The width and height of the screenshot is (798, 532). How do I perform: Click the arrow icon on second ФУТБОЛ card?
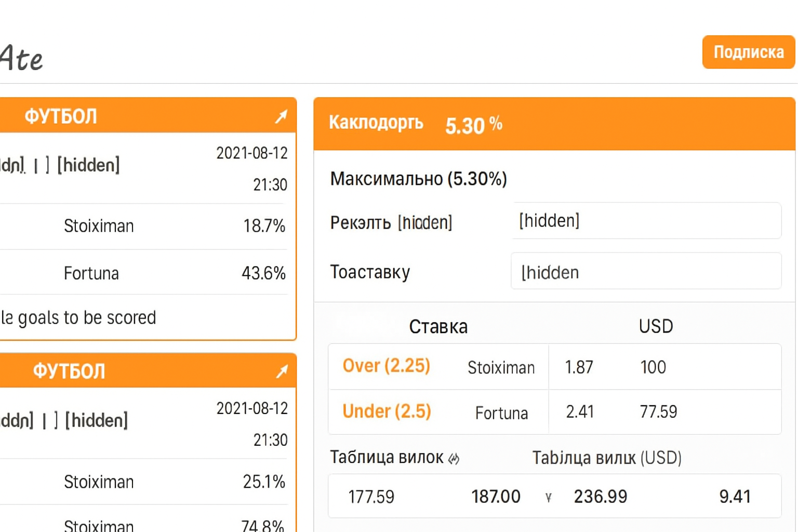coord(282,371)
